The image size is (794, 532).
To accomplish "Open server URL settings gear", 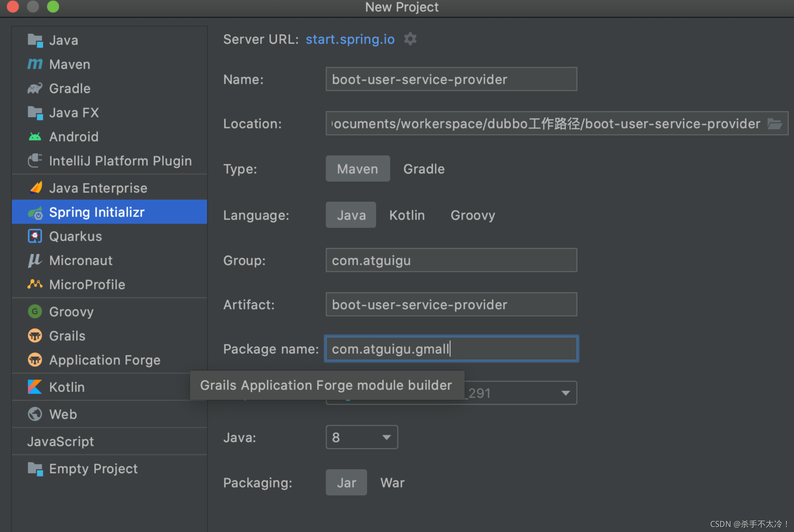I will pos(410,39).
